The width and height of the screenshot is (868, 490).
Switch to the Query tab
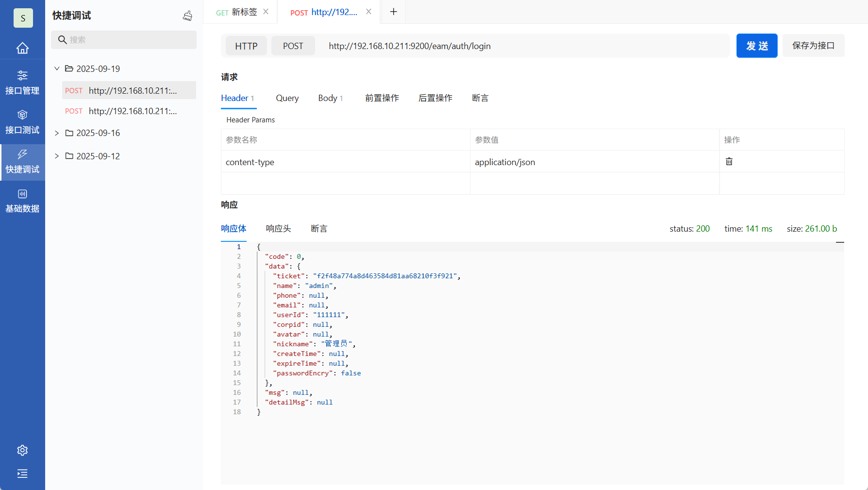287,98
